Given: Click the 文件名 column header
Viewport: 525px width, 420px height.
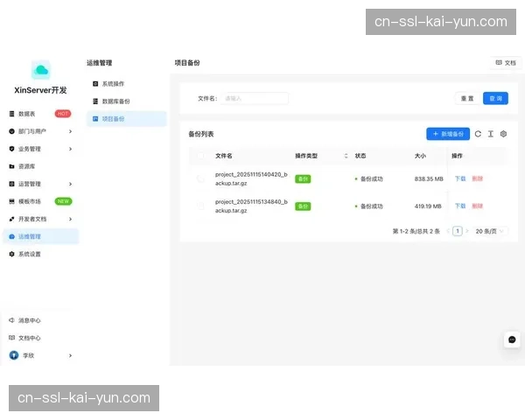Looking at the screenshot, I should 224,156.
